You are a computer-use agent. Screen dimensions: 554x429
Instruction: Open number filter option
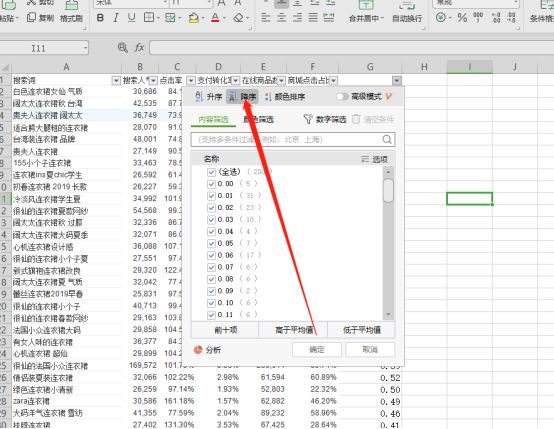tap(325, 119)
